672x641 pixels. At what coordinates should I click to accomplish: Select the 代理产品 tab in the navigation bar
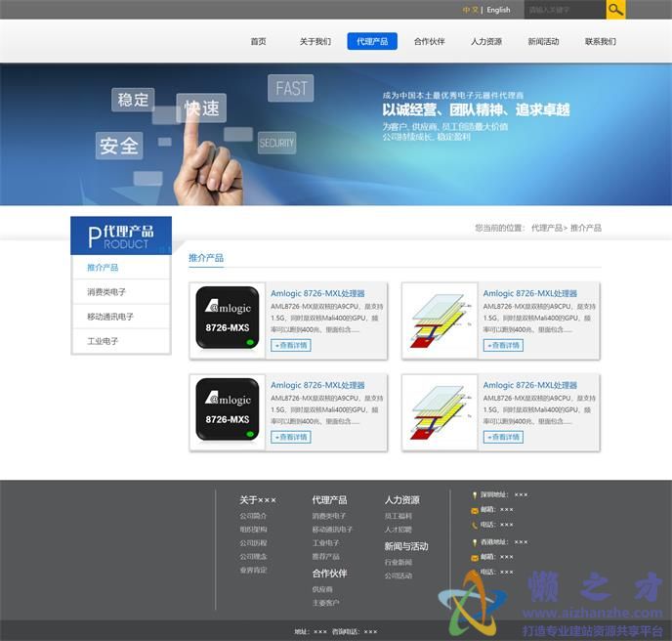tap(372, 42)
